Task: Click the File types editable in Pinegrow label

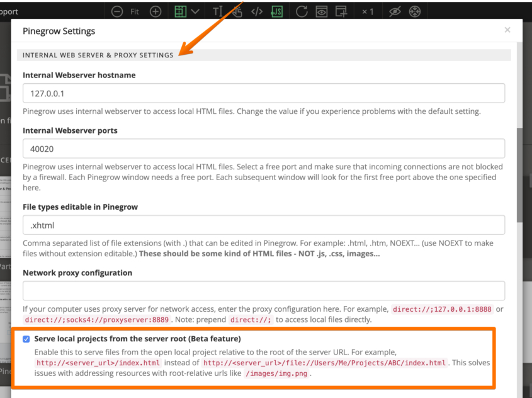Action: [x=80, y=207]
